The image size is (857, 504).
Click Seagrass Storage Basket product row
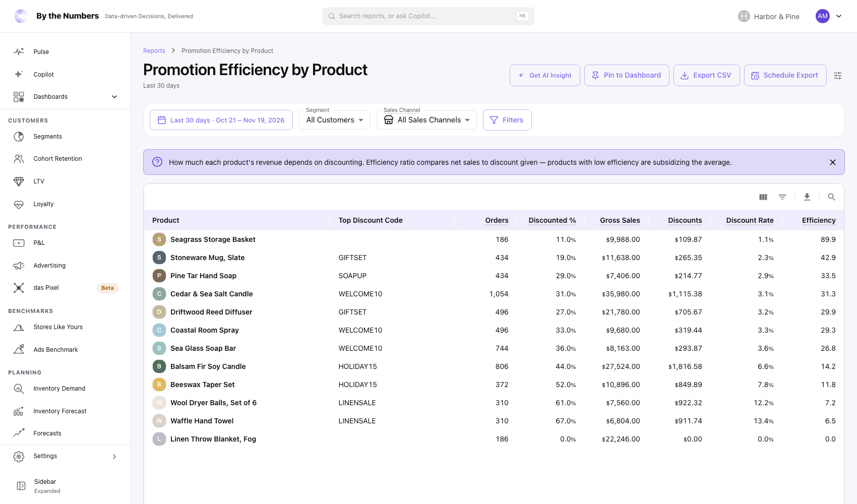pyautogui.click(x=494, y=239)
